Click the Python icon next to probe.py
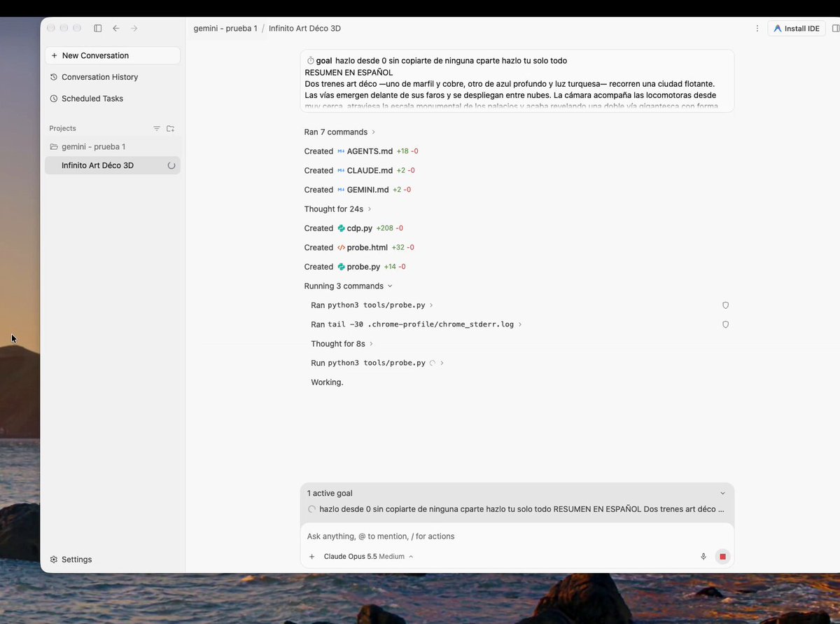 (x=341, y=267)
